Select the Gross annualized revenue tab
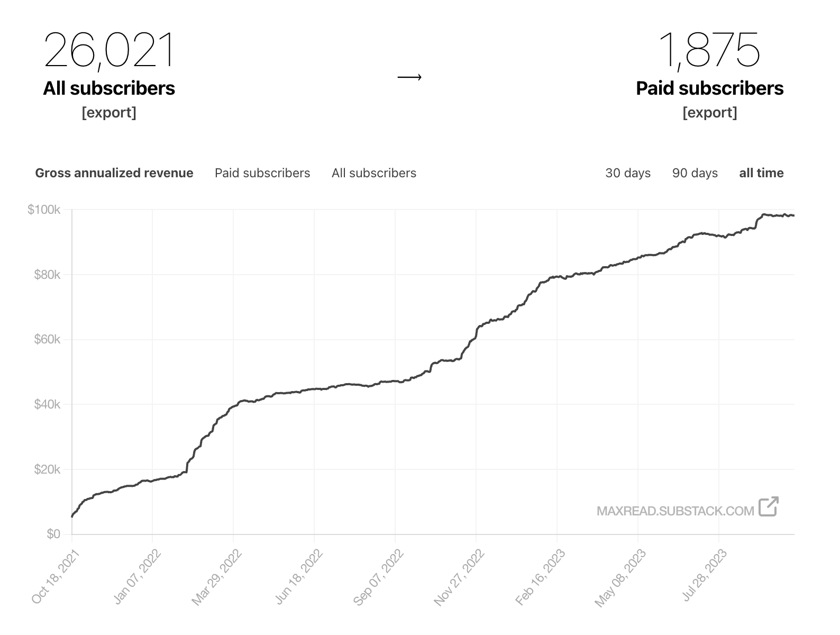Viewport: 840px width, 635px height. coord(114,173)
